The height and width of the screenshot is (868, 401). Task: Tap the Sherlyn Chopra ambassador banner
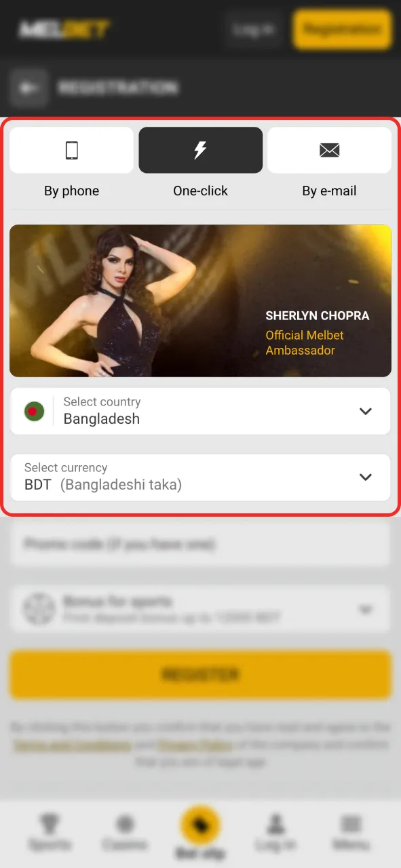point(200,301)
